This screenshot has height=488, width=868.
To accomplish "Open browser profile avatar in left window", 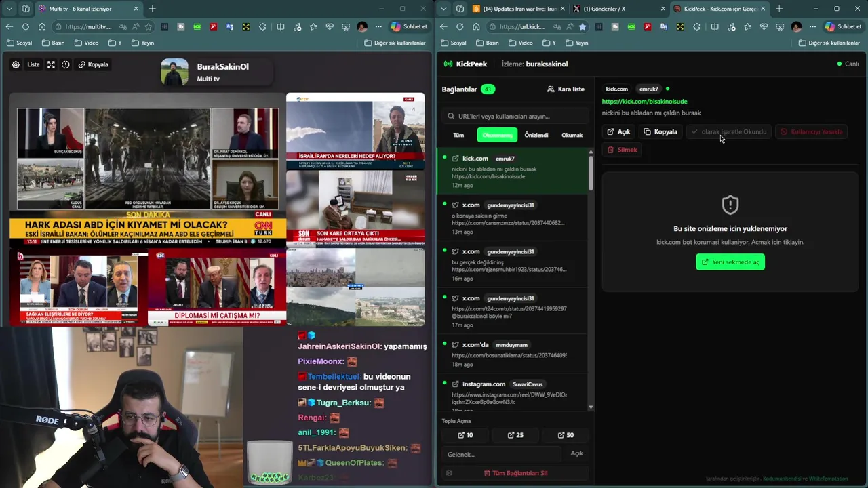I will (362, 26).
